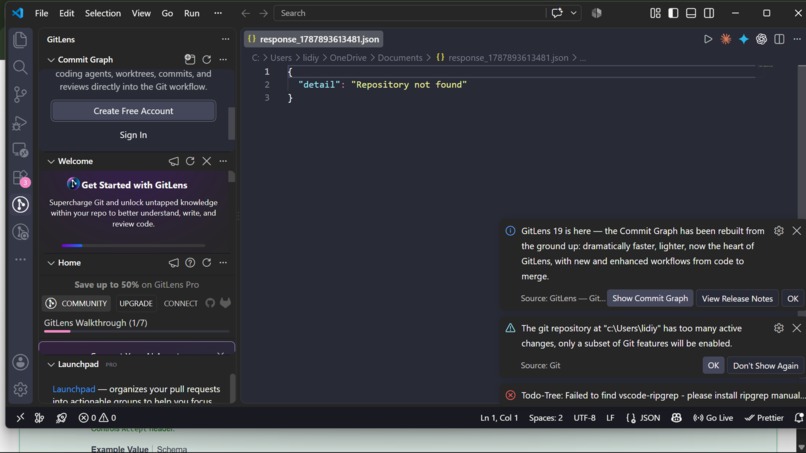Collapse the Commit Graph section
Image resolution: width=806 pixels, height=453 pixels.
pos(51,60)
